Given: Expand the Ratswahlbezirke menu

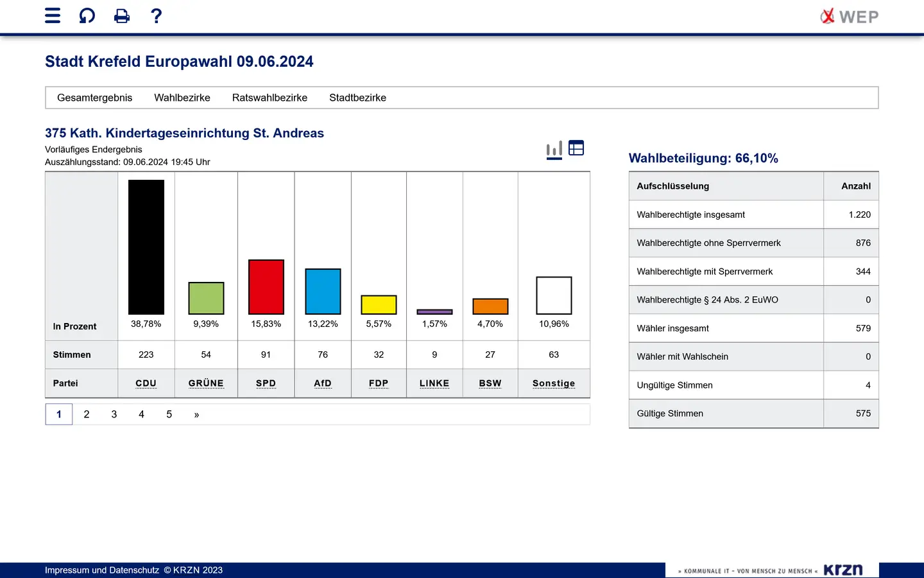Looking at the screenshot, I should pos(269,98).
